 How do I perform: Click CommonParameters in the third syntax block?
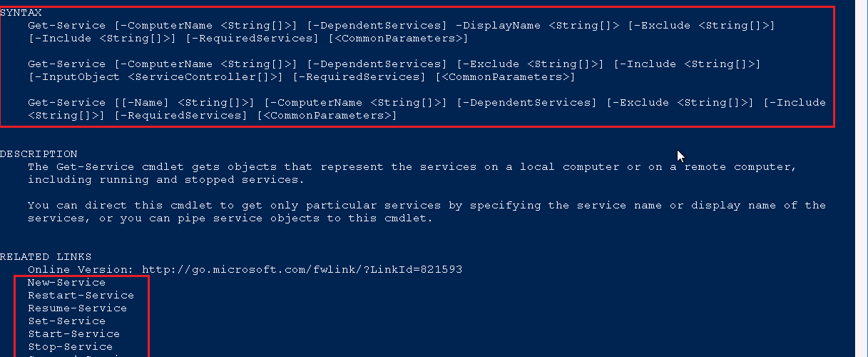(327, 116)
